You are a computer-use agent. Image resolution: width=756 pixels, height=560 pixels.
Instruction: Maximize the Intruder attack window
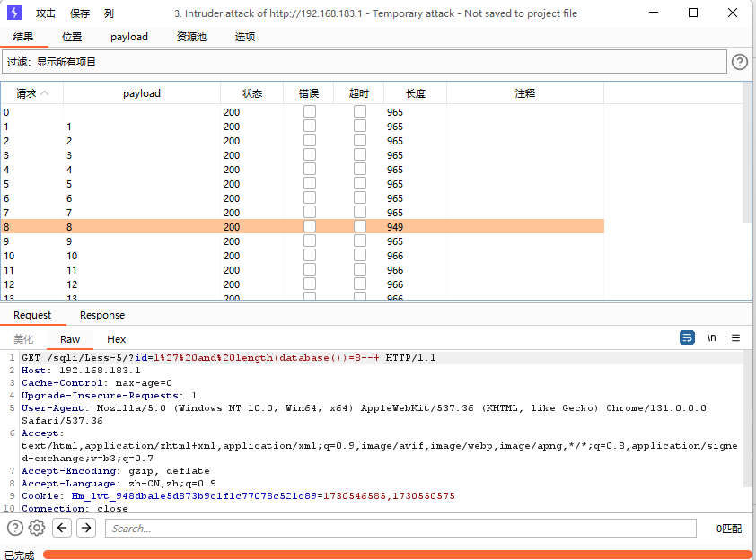point(693,13)
